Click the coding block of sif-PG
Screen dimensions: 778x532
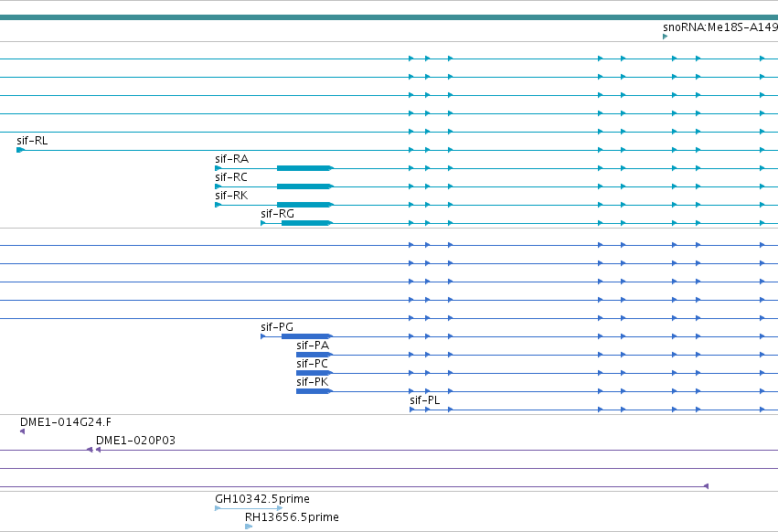[x=305, y=336]
